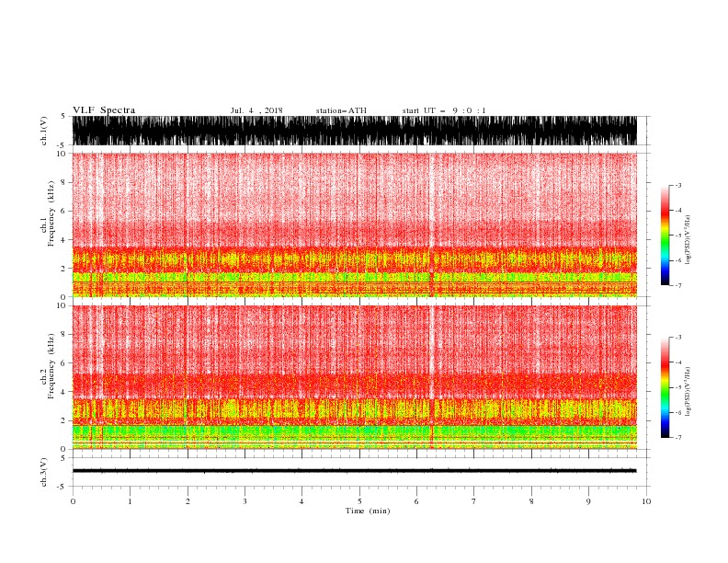Click the time axis tick label "0"
728x563 pixels.
(x=73, y=501)
